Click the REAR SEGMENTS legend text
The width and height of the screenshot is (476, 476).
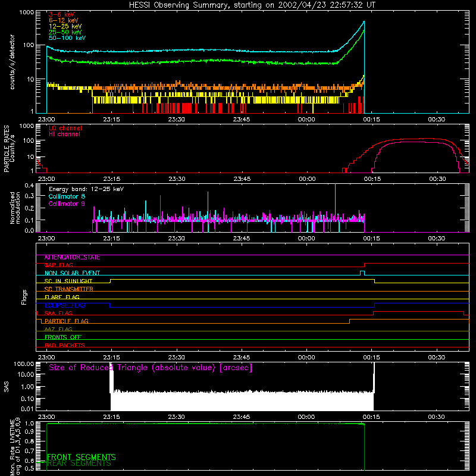click(79, 464)
